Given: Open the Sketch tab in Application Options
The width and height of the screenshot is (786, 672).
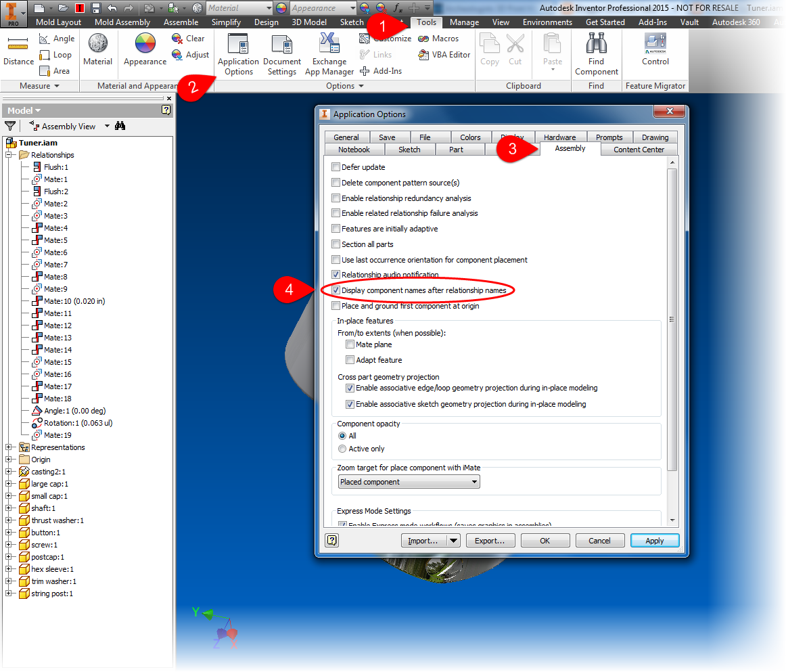Looking at the screenshot, I should 409,150.
